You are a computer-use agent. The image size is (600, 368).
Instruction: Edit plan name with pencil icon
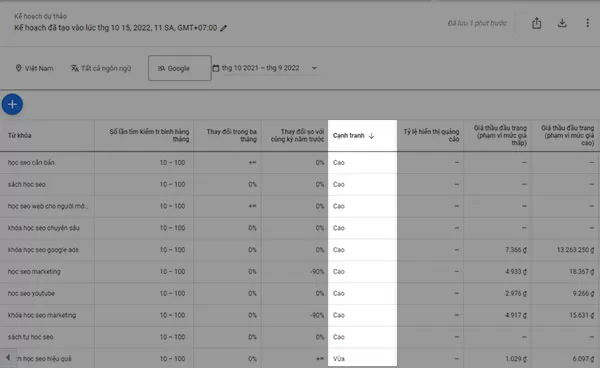[x=223, y=28]
